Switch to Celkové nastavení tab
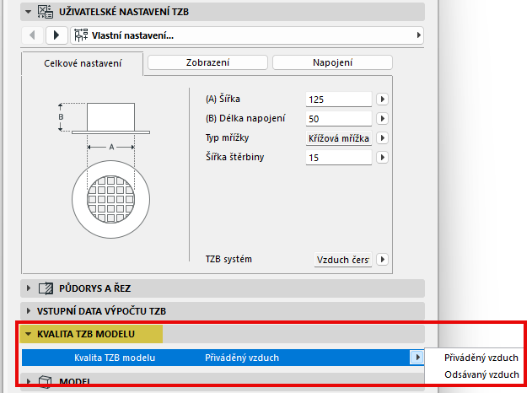 point(83,63)
